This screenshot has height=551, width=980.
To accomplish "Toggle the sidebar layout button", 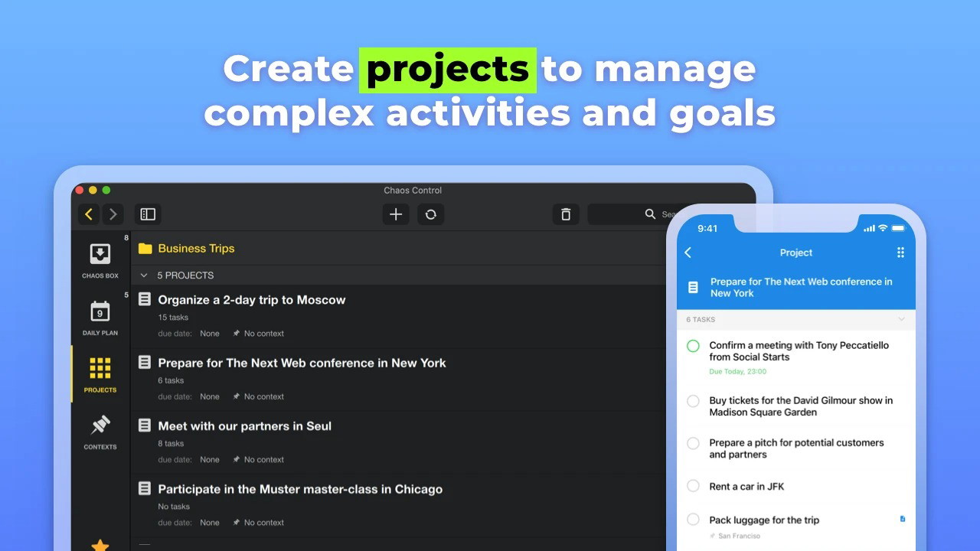I will click(x=148, y=214).
